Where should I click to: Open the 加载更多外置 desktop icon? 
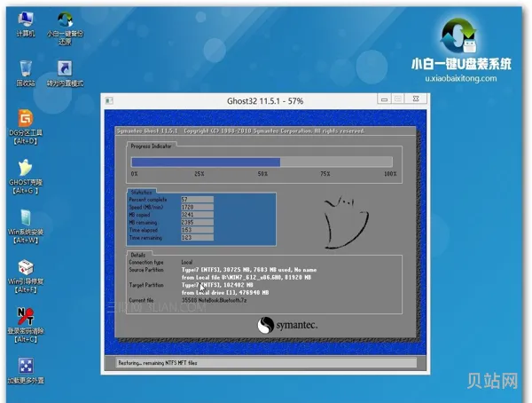(26, 371)
